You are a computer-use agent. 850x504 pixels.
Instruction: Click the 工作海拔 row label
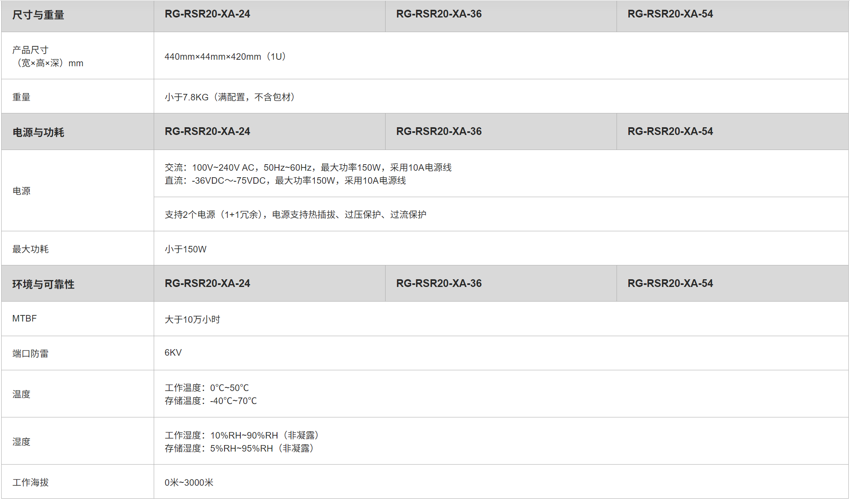pyautogui.click(x=31, y=483)
